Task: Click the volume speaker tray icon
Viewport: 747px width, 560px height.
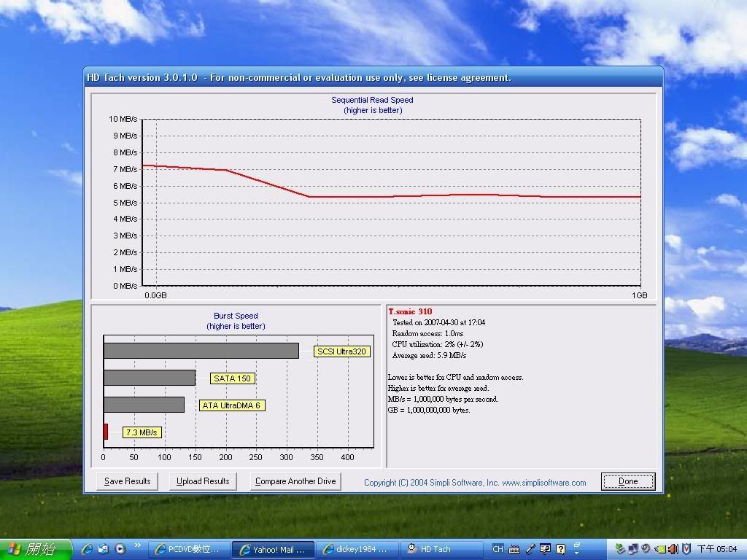Action: pyautogui.click(x=673, y=549)
